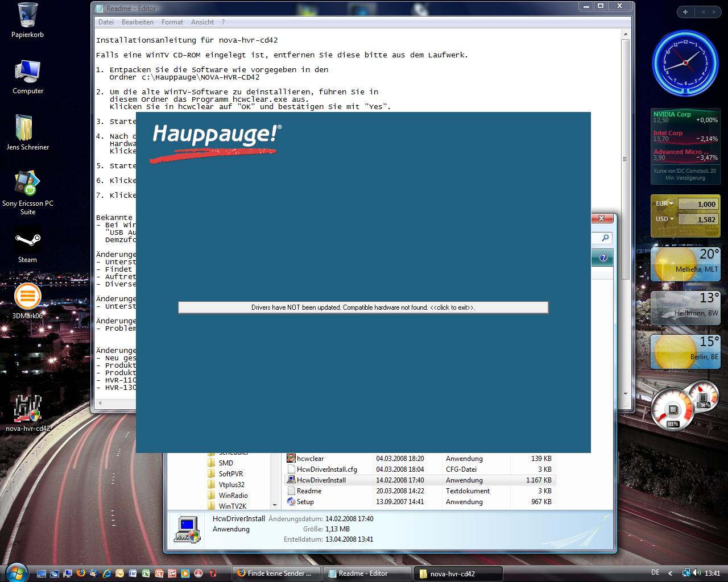Click the Setup application icon in Explorer
The image size is (728, 582).
[x=291, y=502]
